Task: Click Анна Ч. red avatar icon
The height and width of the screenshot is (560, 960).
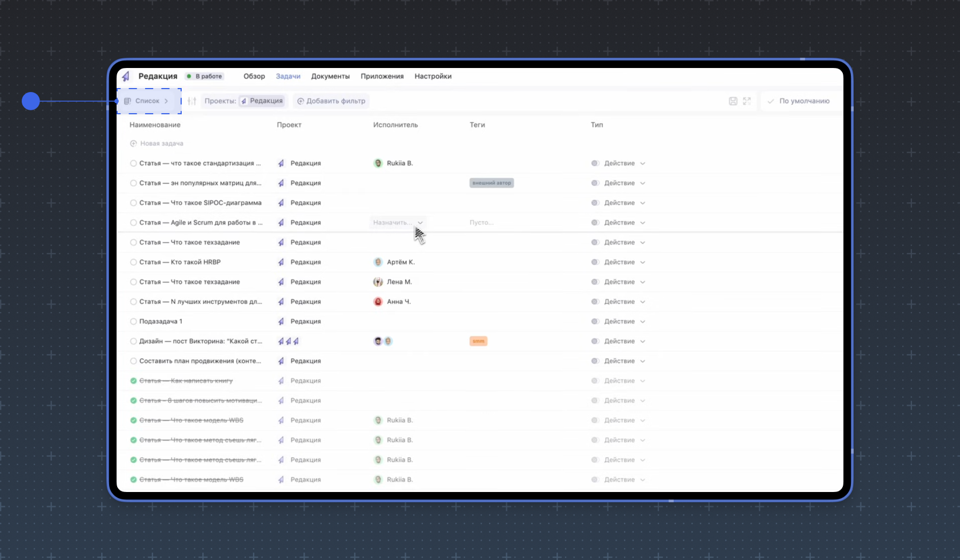Action: coord(378,302)
